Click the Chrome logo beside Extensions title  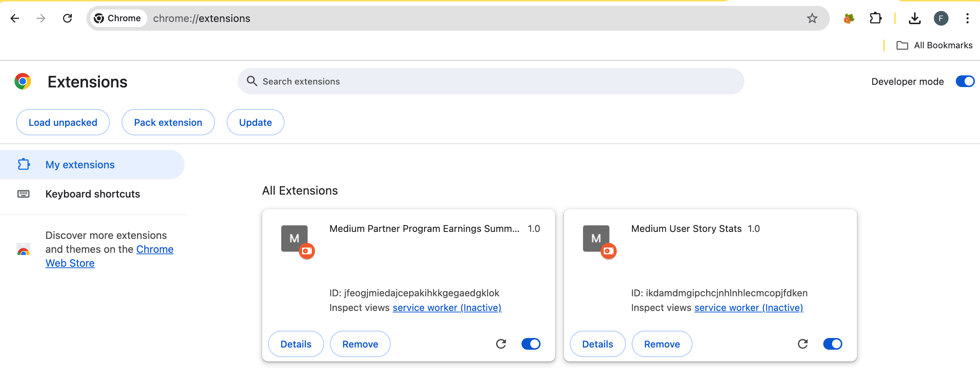pos(23,81)
